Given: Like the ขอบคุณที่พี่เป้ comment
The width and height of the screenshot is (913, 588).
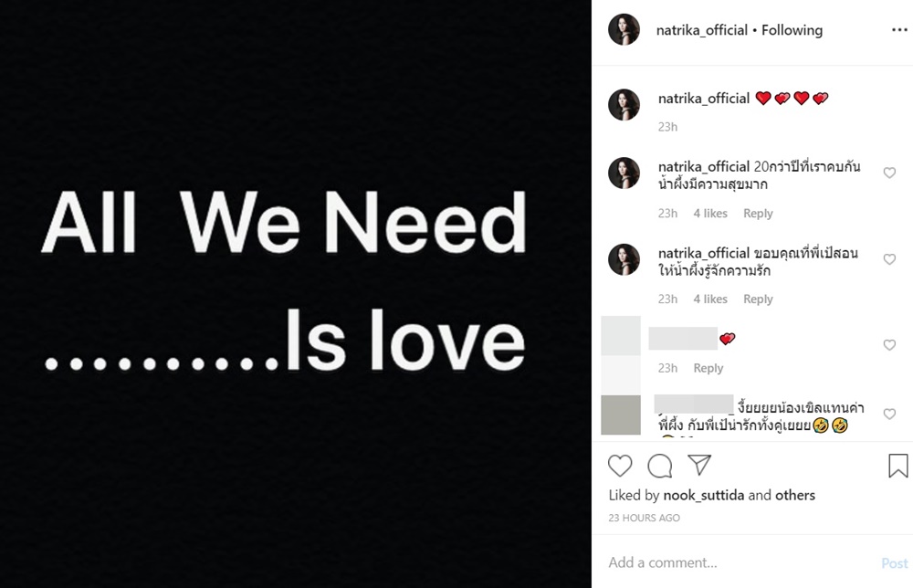Looking at the screenshot, I should tap(889, 259).
